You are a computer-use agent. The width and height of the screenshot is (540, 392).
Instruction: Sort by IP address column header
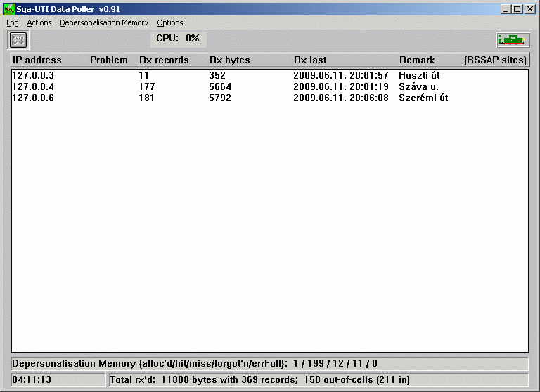tap(37, 60)
